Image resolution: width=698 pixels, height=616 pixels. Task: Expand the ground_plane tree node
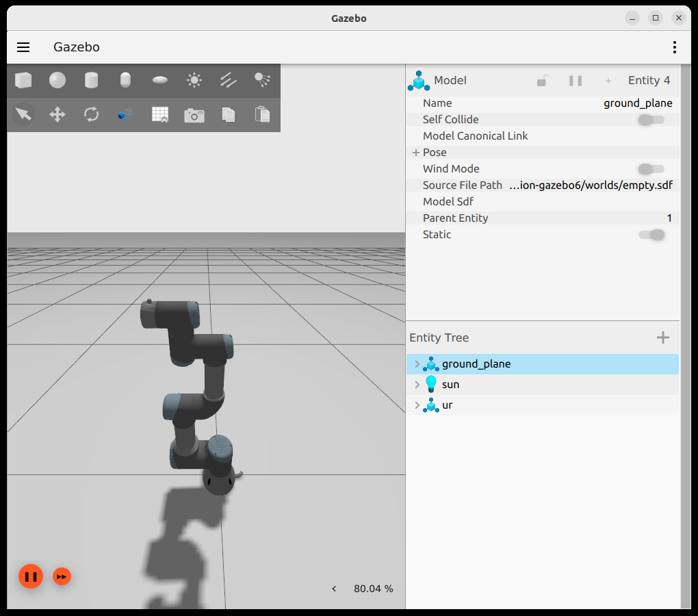click(x=417, y=364)
